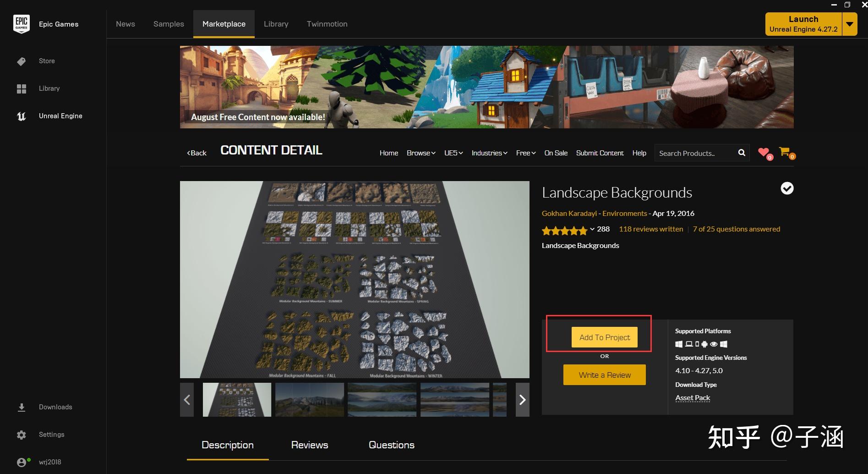The width and height of the screenshot is (868, 474).
Task: Switch to the top Library tab
Action: coord(276,24)
